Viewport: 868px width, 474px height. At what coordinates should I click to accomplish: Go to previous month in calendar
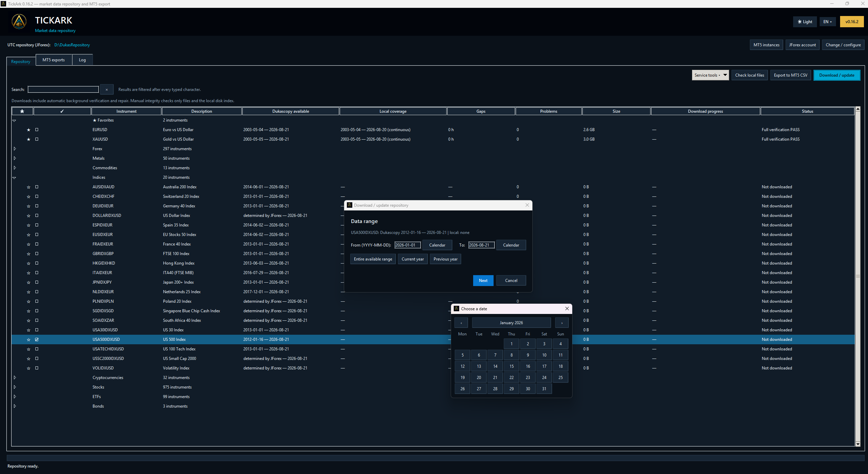click(x=461, y=323)
